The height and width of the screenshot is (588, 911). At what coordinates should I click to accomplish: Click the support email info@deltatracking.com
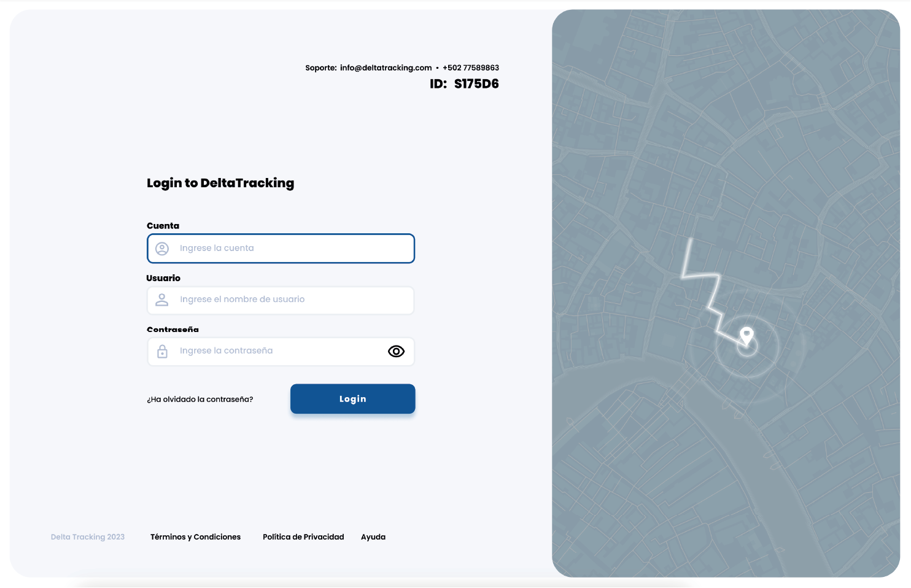point(386,68)
